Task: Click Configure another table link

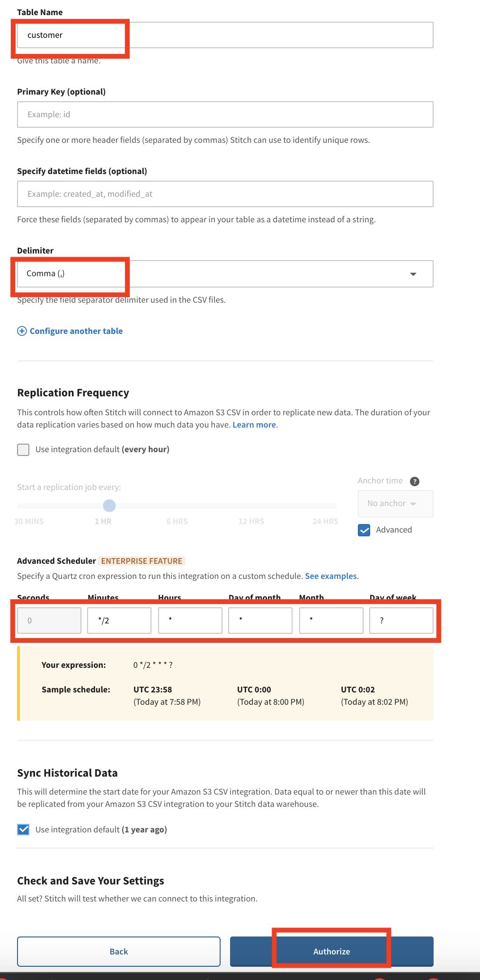Action: pyautogui.click(x=76, y=331)
